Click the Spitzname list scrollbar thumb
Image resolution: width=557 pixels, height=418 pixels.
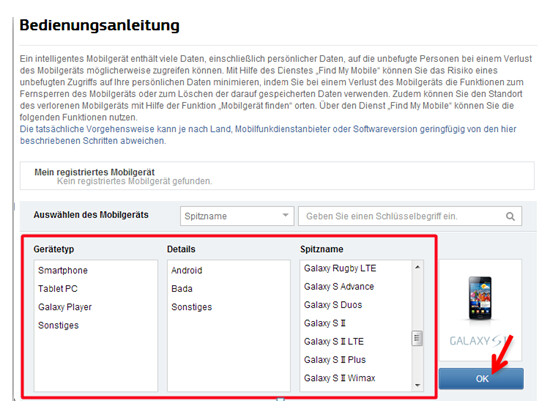pos(417,338)
